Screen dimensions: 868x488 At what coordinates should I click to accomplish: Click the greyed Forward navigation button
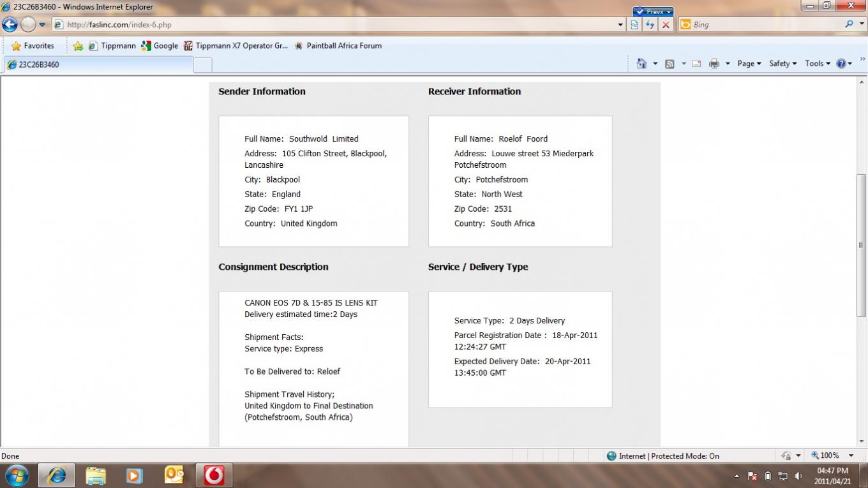coord(28,25)
